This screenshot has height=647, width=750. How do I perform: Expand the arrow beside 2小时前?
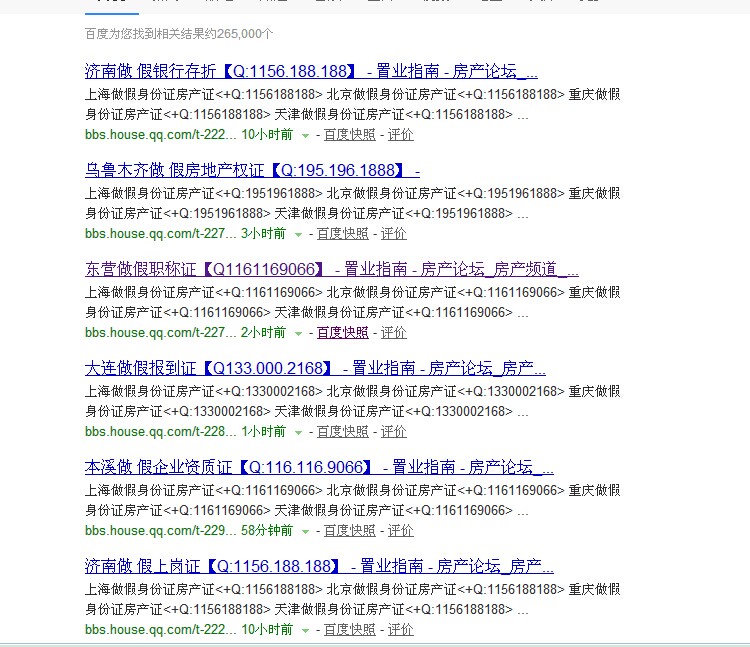(x=297, y=333)
